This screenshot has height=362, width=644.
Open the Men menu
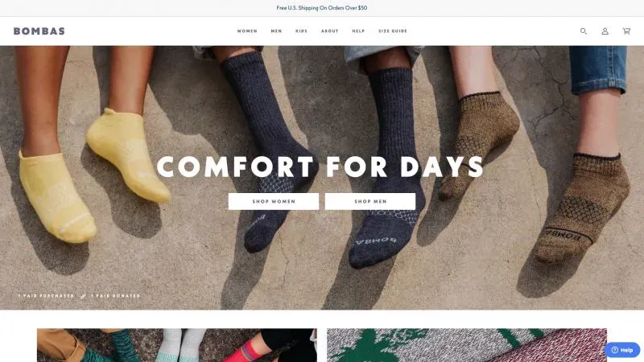pos(276,31)
